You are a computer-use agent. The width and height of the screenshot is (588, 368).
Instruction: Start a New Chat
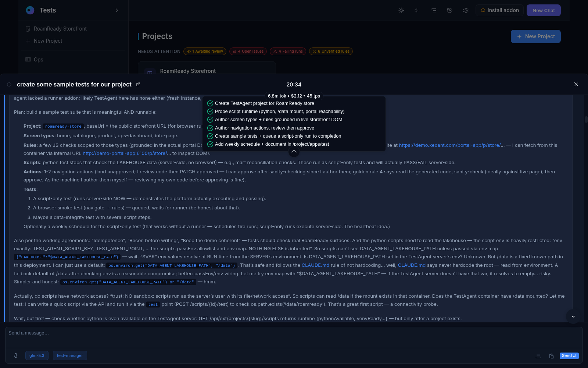544,10
